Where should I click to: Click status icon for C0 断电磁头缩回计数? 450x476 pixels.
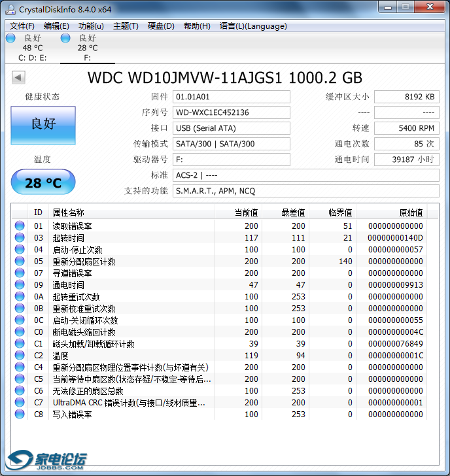coord(20,331)
